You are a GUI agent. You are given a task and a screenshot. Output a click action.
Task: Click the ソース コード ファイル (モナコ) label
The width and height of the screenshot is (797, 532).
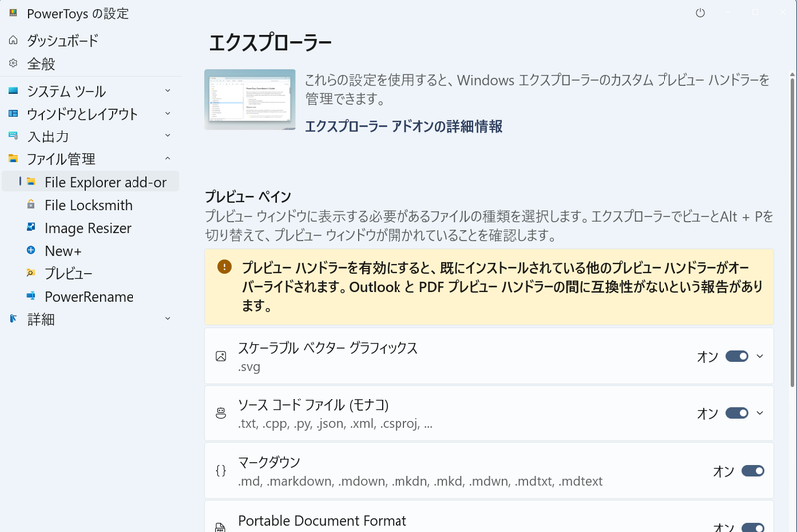pyautogui.click(x=313, y=404)
